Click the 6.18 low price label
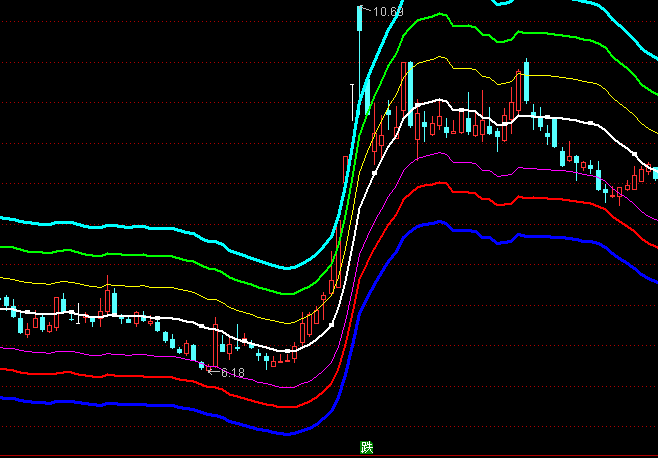Viewport: 658px width, 458px height. (x=232, y=372)
